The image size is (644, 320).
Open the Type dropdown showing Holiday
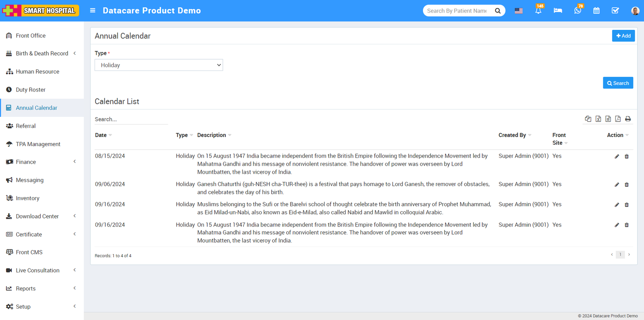159,65
